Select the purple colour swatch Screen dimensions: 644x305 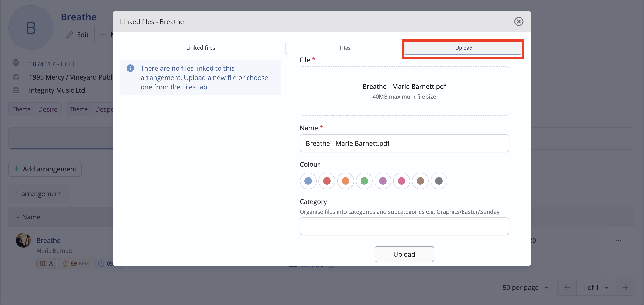point(383,181)
